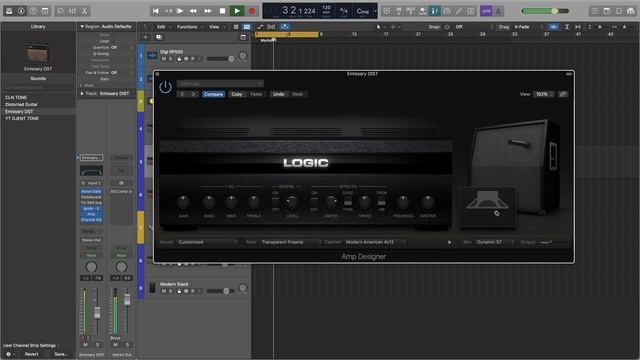Open the Amp dropdown Transparent Preamp
This screenshot has width=640, height=360.
click(291, 242)
